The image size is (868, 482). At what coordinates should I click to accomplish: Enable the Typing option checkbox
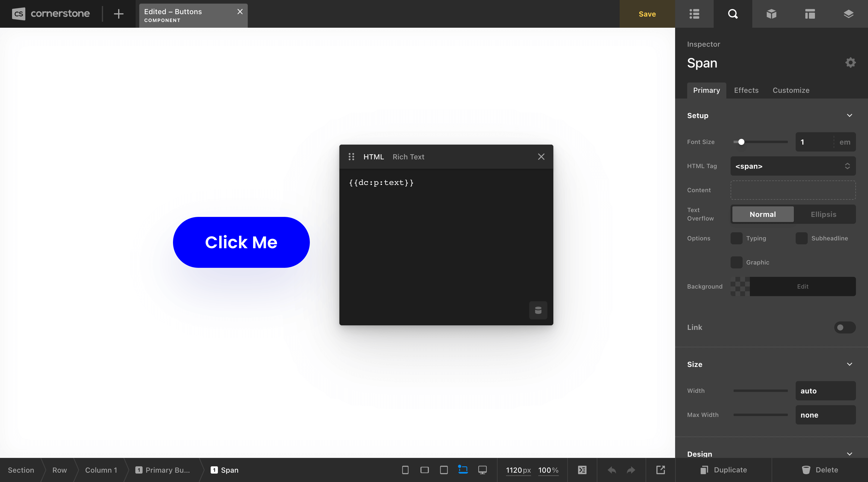click(736, 239)
